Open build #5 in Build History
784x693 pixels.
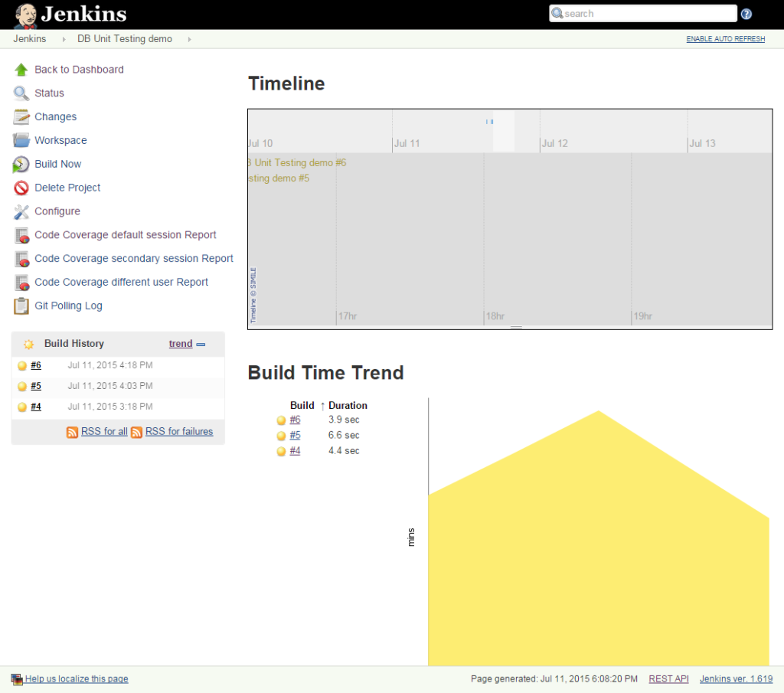36,386
